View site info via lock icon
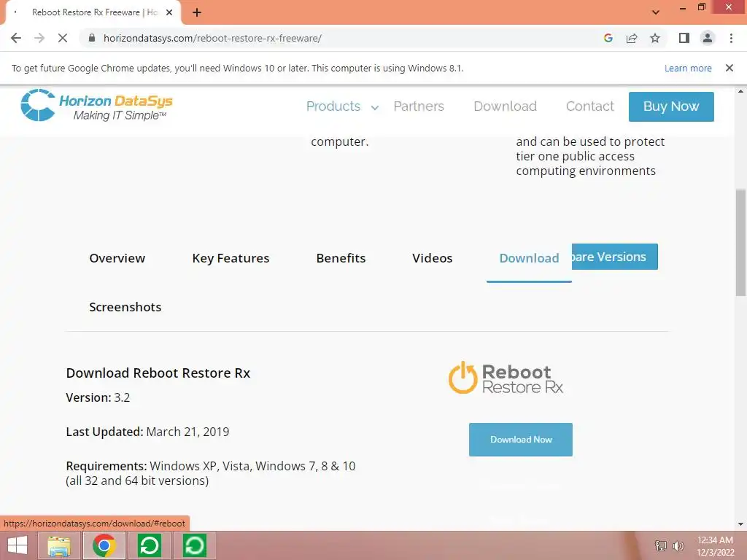 pos(92,38)
